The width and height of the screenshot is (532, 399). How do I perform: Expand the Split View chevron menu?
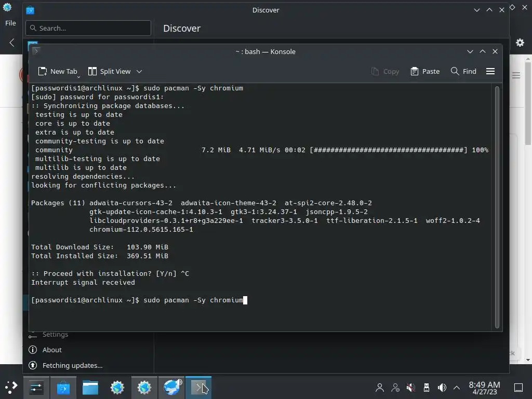tap(139, 71)
